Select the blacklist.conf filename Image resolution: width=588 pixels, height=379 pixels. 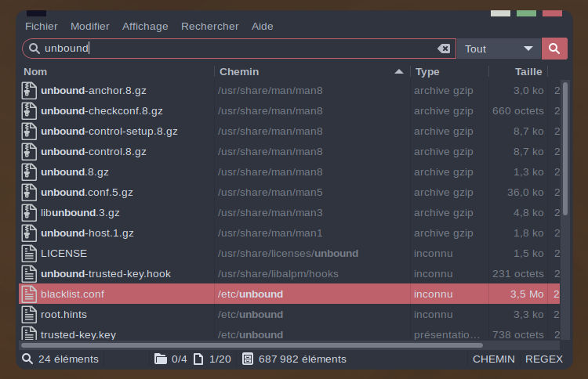[72, 294]
